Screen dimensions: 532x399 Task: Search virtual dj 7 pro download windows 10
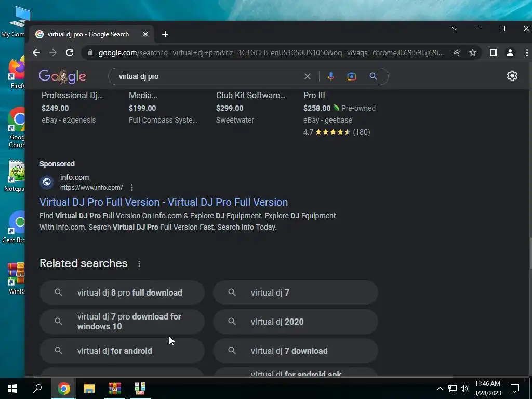tap(122, 322)
